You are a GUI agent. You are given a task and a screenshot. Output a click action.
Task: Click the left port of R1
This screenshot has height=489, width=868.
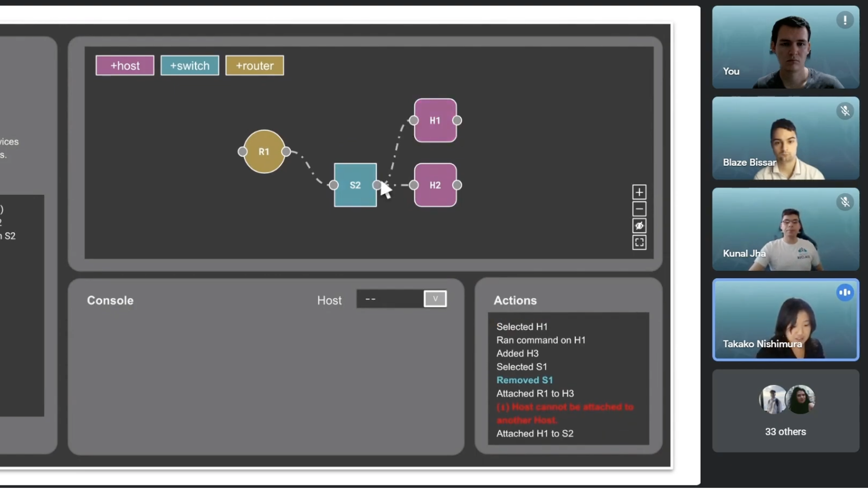242,152
